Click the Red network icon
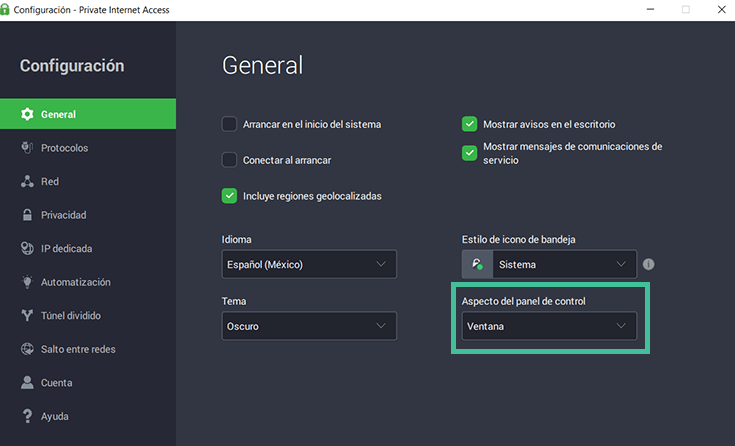This screenshot has height=446, width=735. 27,181
